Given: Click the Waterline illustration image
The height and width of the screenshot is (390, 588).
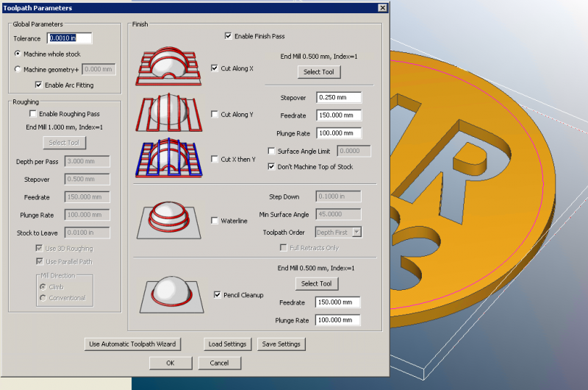Looking at the screenshot, I should pos(169,220).
